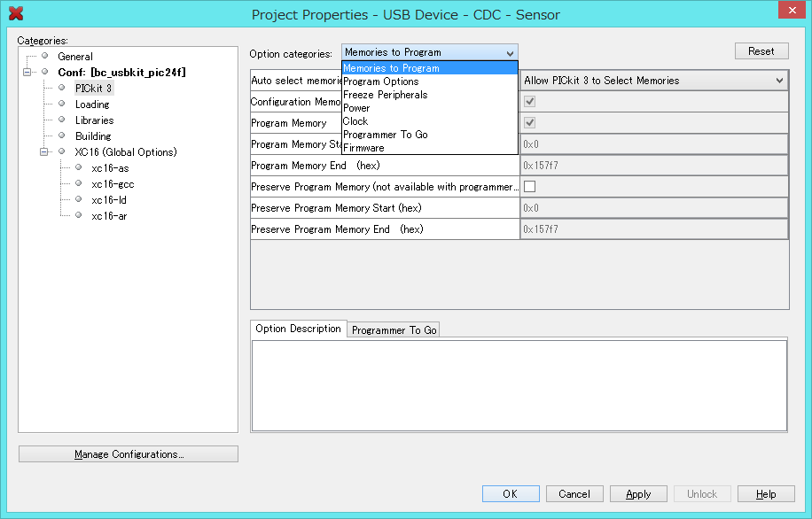Open the Loading category
The height and width of the screenshot is (519, 812).
point(92,105)
